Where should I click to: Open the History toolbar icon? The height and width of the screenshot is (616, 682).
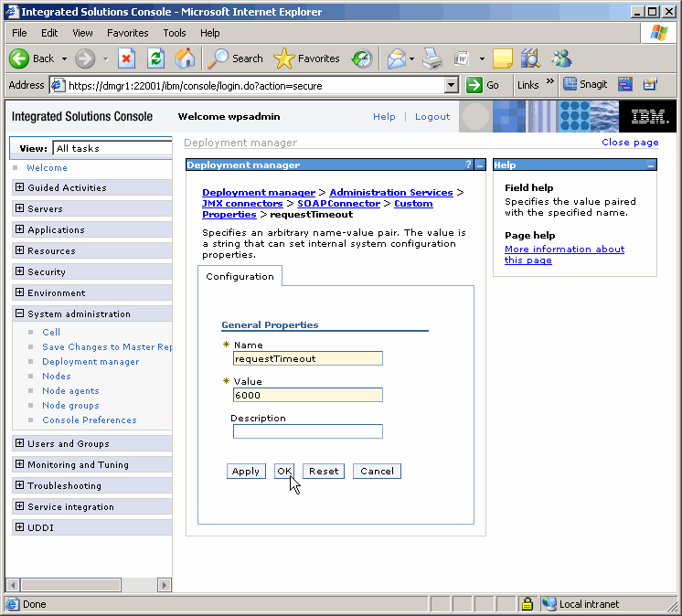(x=362, y=58)
